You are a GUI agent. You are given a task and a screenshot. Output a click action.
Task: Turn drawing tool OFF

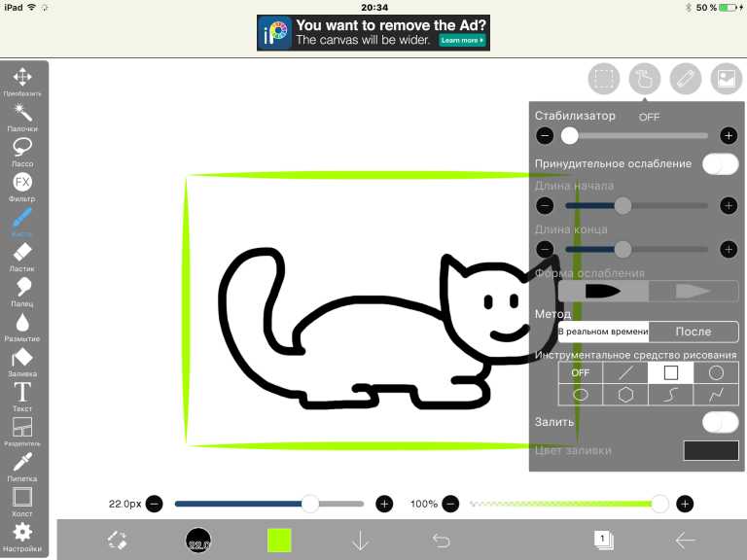[581, 372]
